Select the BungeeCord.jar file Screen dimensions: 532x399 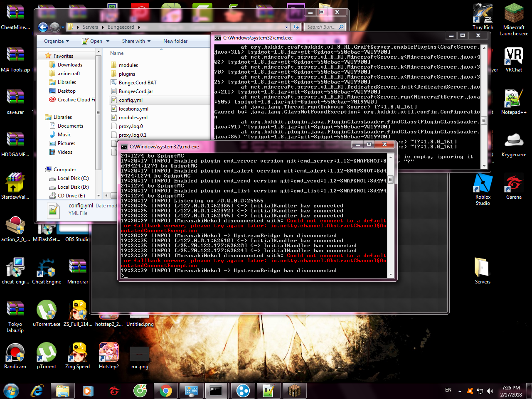coord(135,91)
